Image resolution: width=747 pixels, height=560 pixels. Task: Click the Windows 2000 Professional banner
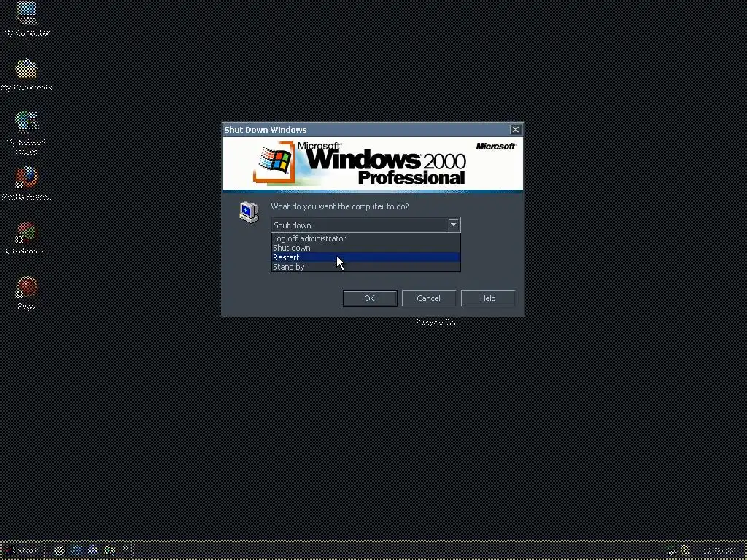[x=373, y=164]
